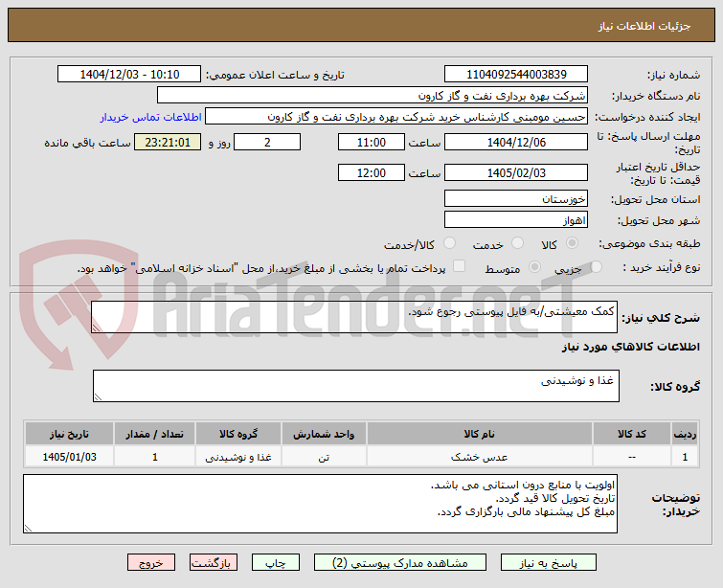This screenshot has width=723, height=588.
Task: Click the announcement date field 1404/12/03 - 10:10
Action: coord(129,75)
